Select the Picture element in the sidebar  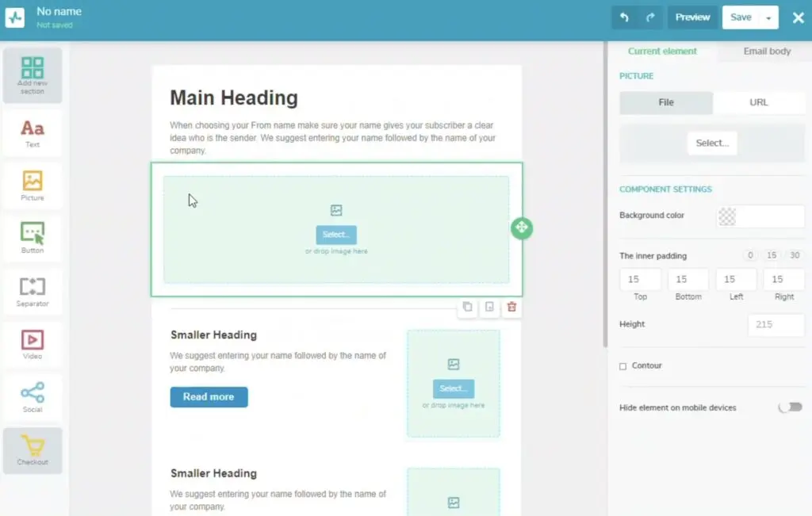(x=33, y=185)
